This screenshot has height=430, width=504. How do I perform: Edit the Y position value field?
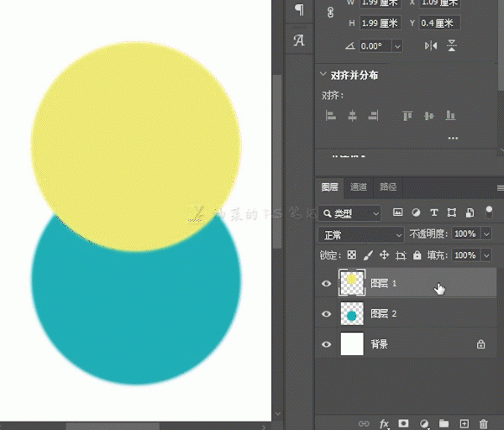tap(439, 24)
